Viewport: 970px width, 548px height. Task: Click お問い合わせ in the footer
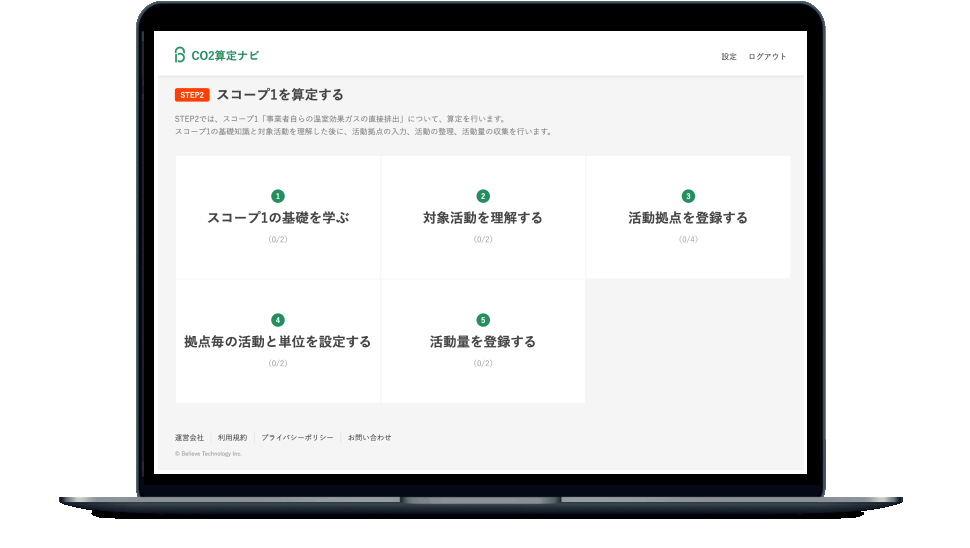click(x=370, y=438)
